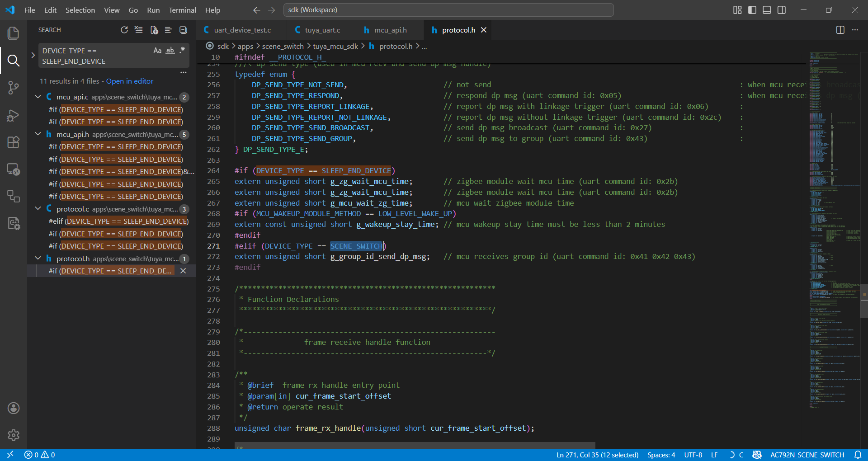
Task: Toggle Match Whole Word search option
Action: pyautogui.click(x=170, y=51)
